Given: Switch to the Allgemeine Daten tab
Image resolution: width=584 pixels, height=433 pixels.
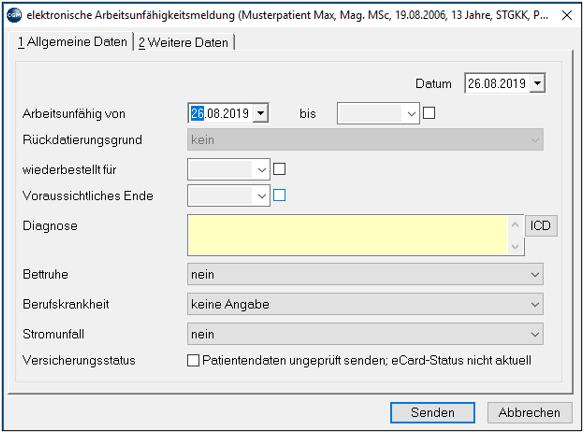Looking at the screenshot, I should (x=73, y=42).
